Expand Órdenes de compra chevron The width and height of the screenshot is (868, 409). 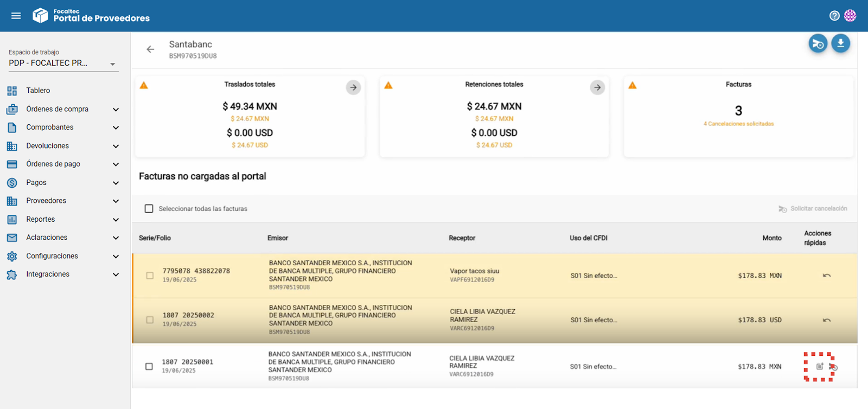116,110
